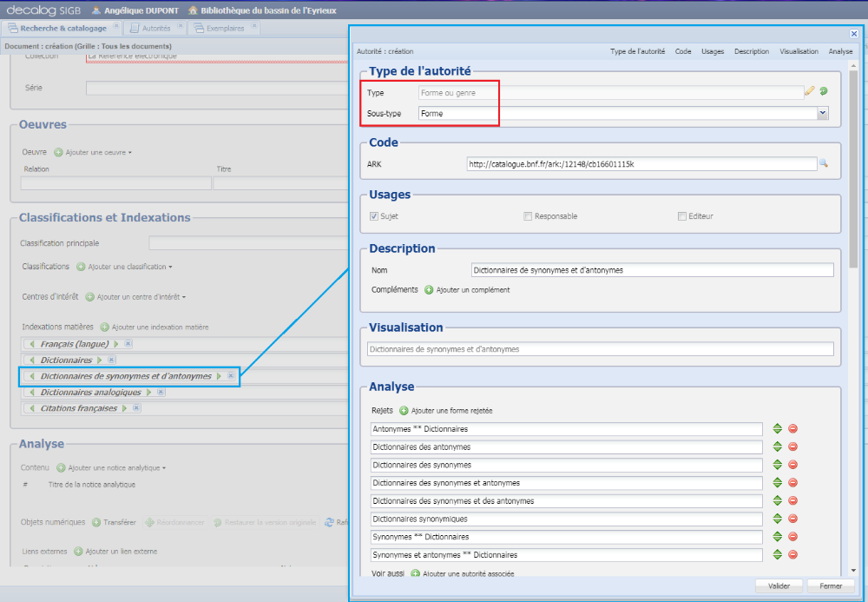
Task: Enable the Responsable usage checkbox
Action: click(528, 216)
